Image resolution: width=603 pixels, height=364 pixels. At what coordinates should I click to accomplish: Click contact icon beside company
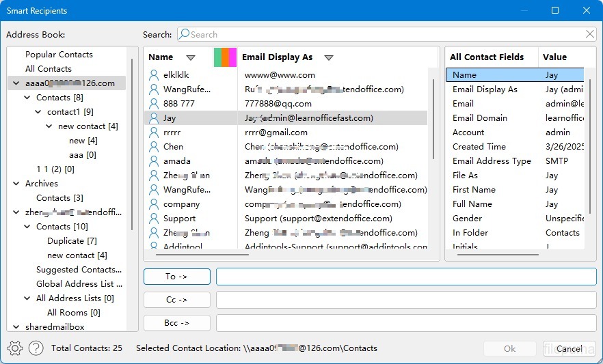[x=154, y=204]
